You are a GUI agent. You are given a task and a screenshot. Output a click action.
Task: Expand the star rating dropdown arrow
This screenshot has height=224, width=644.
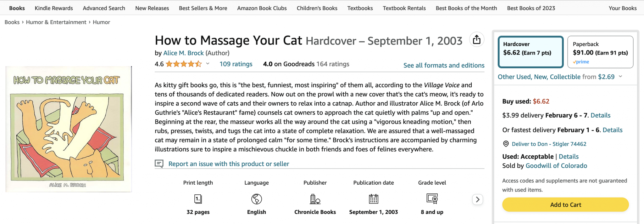208,64
